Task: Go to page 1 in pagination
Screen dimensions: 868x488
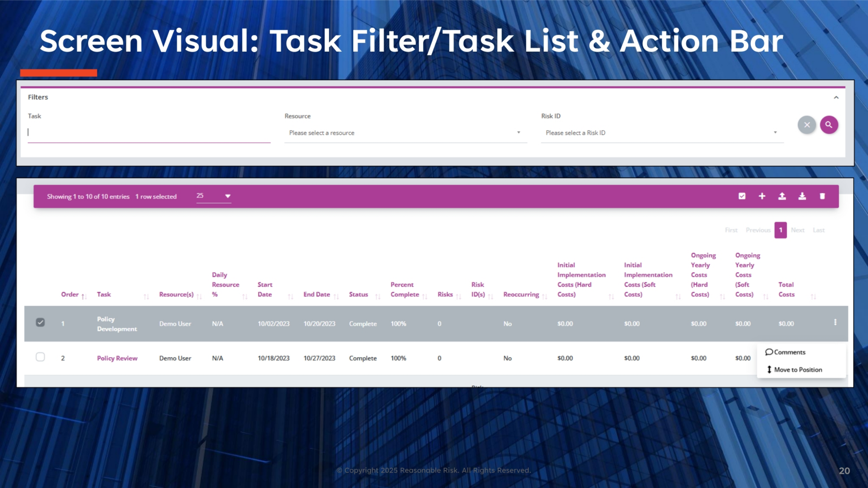Action: click(780, 230)
